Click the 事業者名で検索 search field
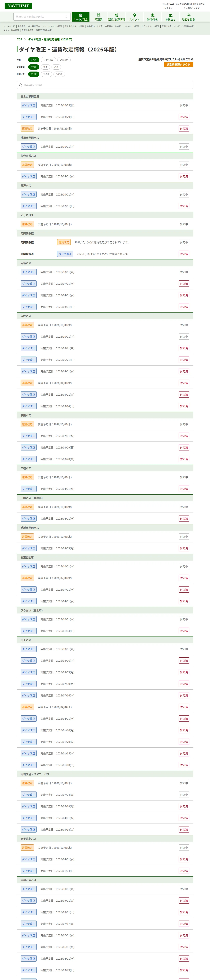The image size is (210, 980). click(x=105, y=85)
